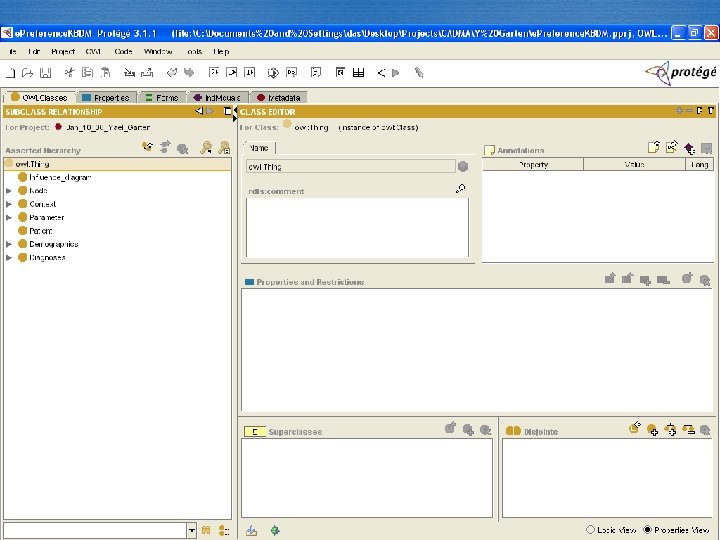
Task: Click the Lang column header in Annotations
Action: pyautogui.click(x=699, y=164)
